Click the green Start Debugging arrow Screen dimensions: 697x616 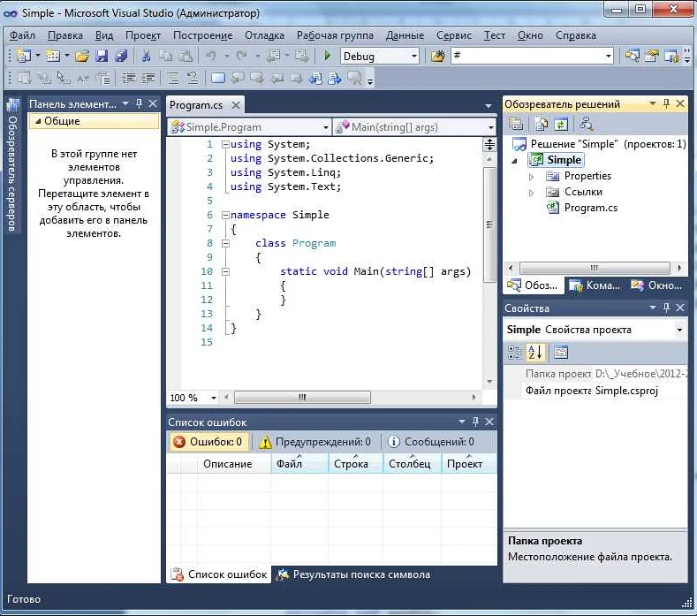click(327, 57)
